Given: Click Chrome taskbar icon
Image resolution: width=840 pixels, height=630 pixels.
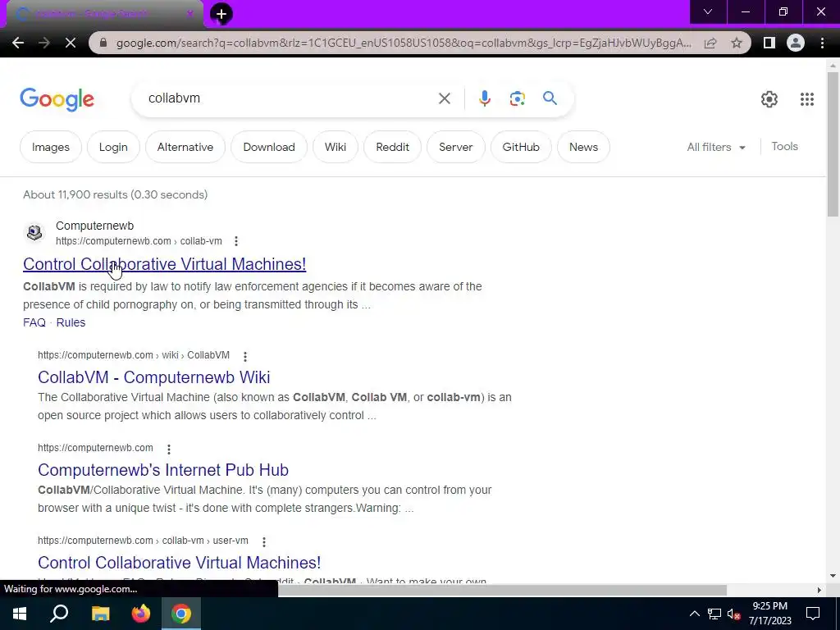Looking at the screenshot, I should [181, 614].
